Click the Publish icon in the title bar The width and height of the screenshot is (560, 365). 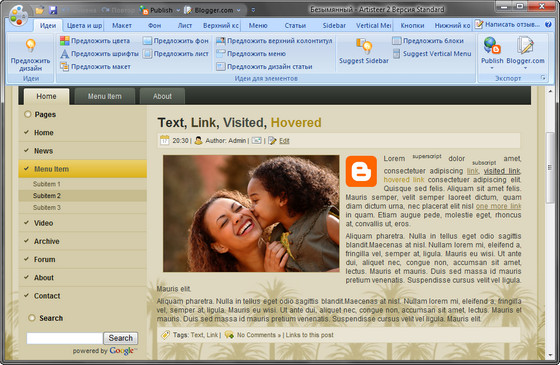click(145, 10)
